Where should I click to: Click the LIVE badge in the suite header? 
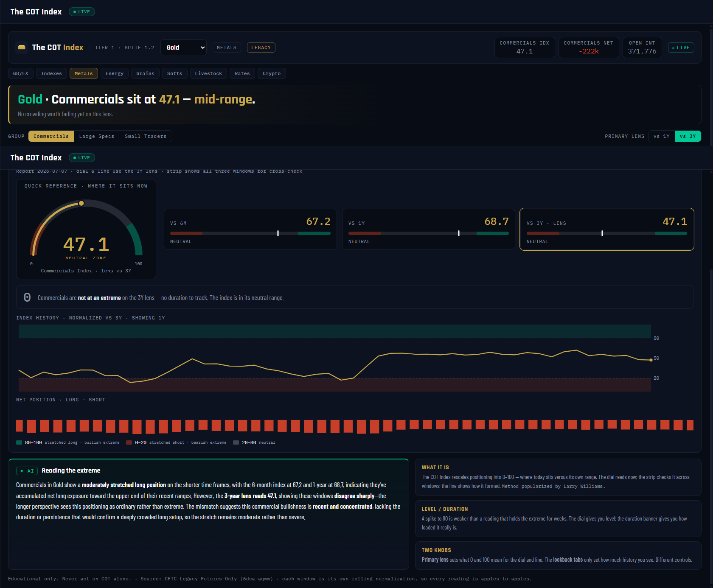click(681, 48)
